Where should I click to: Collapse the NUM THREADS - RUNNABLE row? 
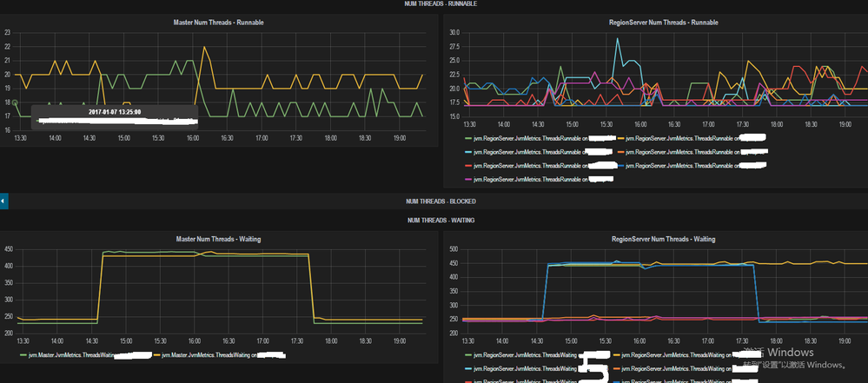[441, 3]
